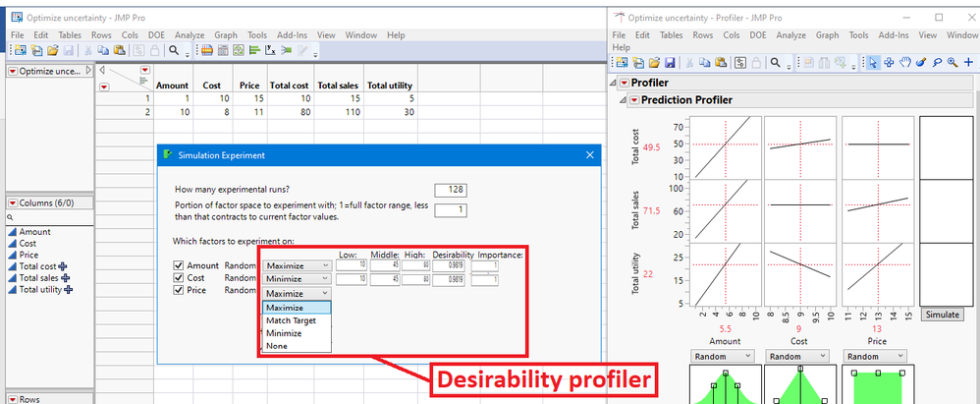Select the Magnifier zoom tool in Profiler toolbar
Viewport: 980px width, 404px height.
pyautogui.click(x=952, y=63)
